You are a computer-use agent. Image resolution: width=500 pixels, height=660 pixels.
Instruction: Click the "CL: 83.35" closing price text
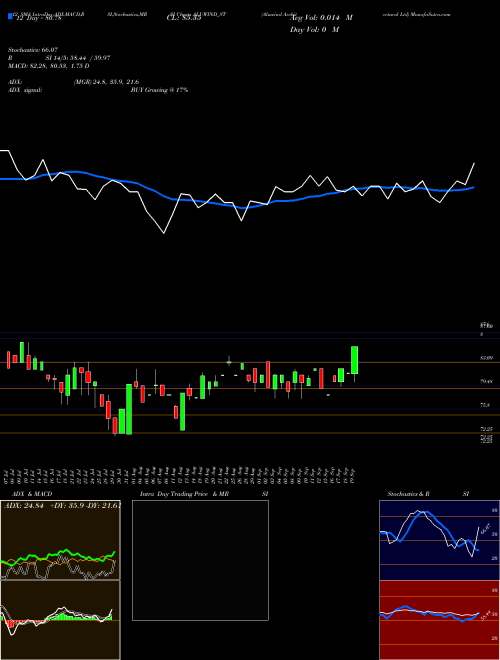point(184,18)
